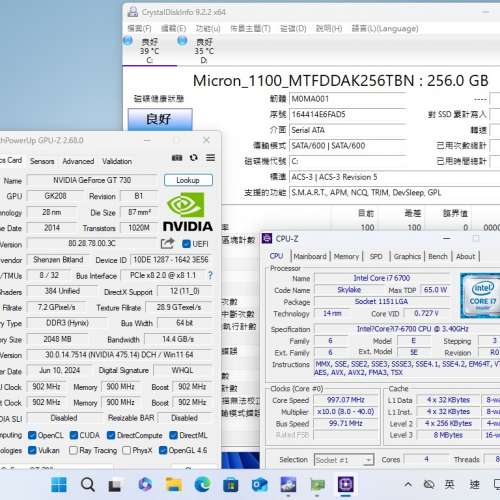
Task: Take GPU-Z screenshot with camera icon
Action: click(x=177, y=158)
